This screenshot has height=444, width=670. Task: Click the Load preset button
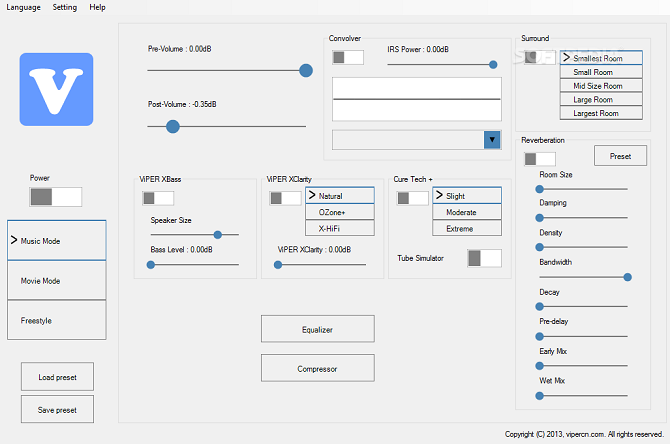57,377
